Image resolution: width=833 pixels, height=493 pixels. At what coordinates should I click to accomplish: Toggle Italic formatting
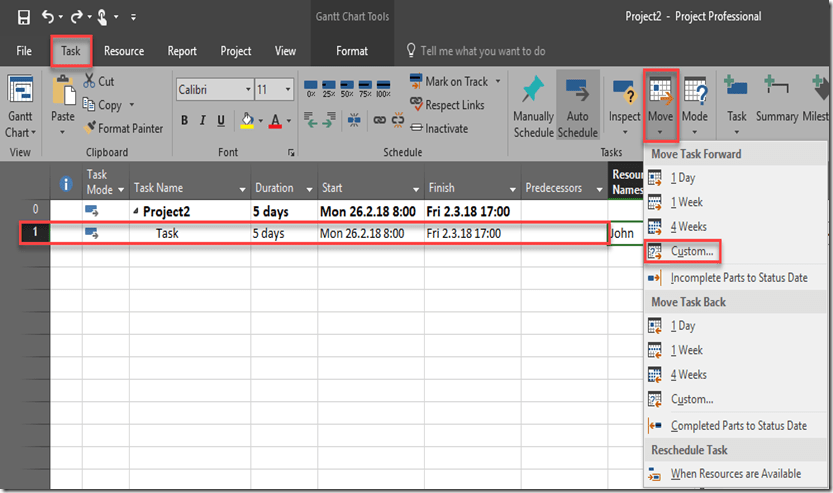204,121
